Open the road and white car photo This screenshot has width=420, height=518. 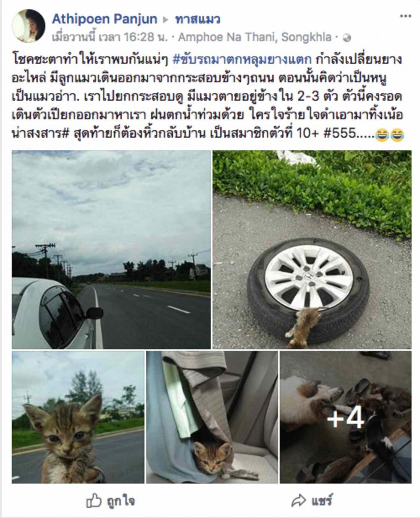tap(111, 250)
